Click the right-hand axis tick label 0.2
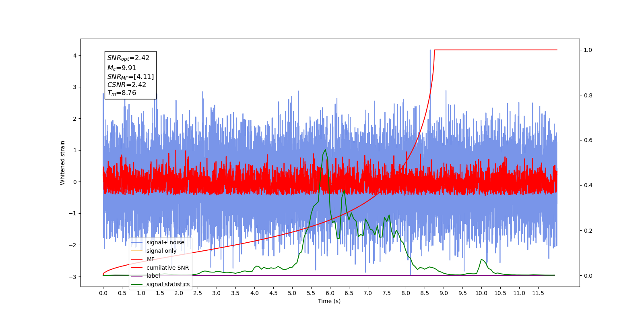 pos(588,231)
